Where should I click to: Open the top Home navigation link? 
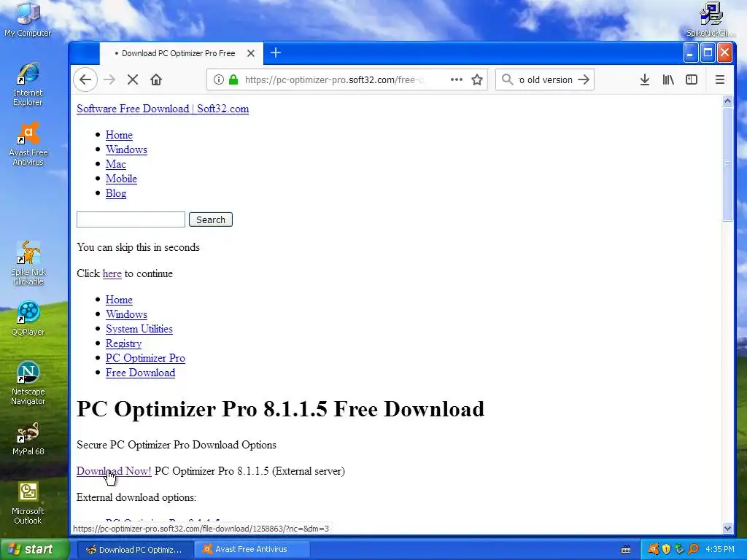pos(119,135)
